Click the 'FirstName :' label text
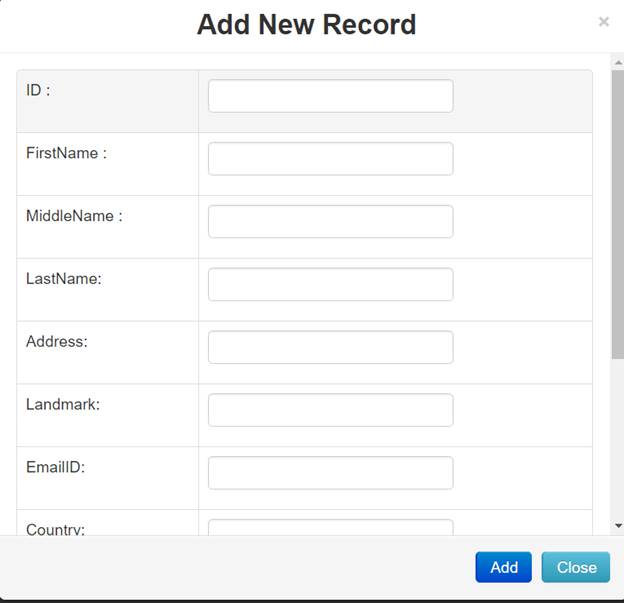Image resolution: width=624 pixels, height=603 pixels. point(66,153)
